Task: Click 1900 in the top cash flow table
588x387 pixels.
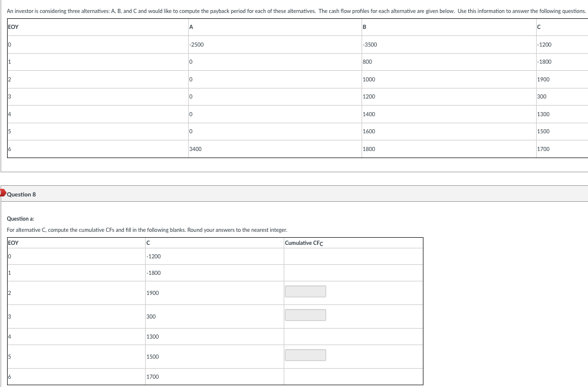Action: click(x=543, y=80)
